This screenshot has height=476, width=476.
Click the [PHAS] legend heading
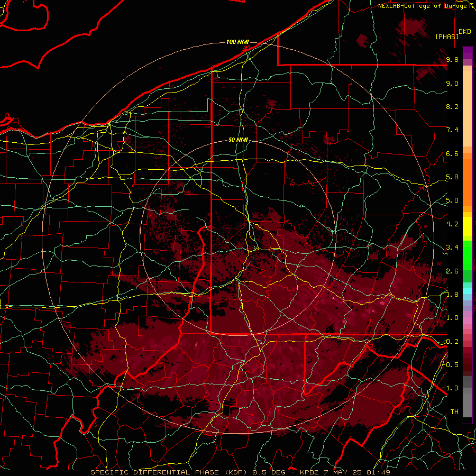pyautogui.click(x=447, y=36)
